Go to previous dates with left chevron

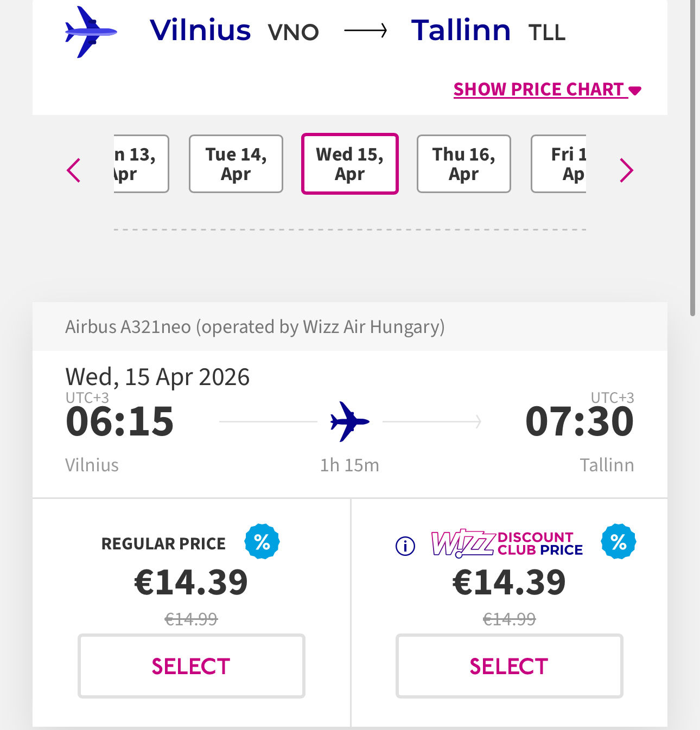pyautogui.click(x=74, y=170)
